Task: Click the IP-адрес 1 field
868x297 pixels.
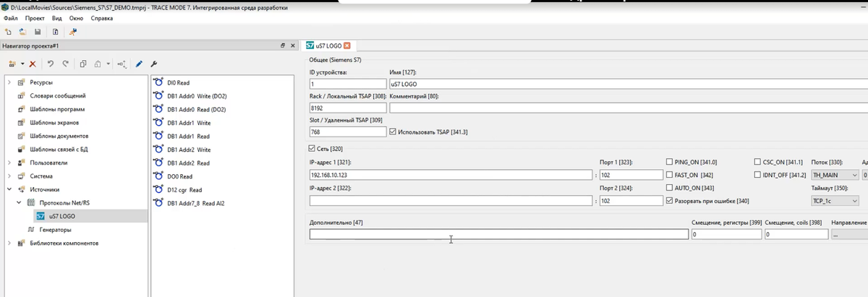Action: pos(451,175)
